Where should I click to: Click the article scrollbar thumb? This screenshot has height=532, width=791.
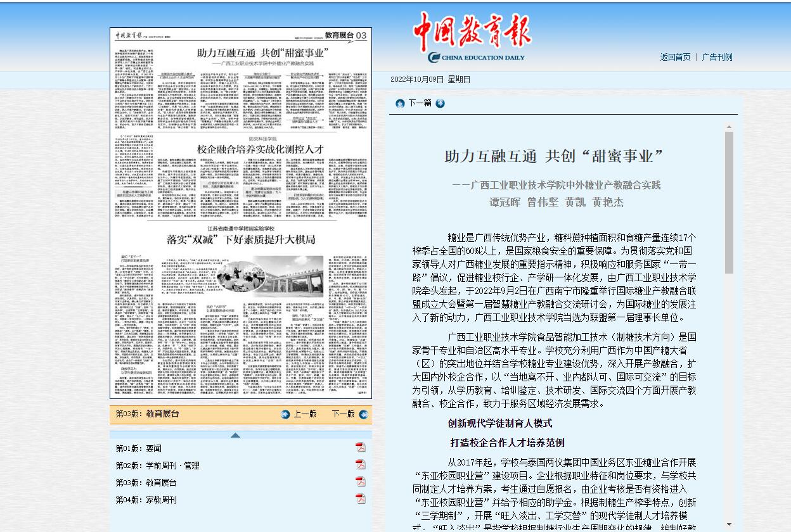point(729,203)
